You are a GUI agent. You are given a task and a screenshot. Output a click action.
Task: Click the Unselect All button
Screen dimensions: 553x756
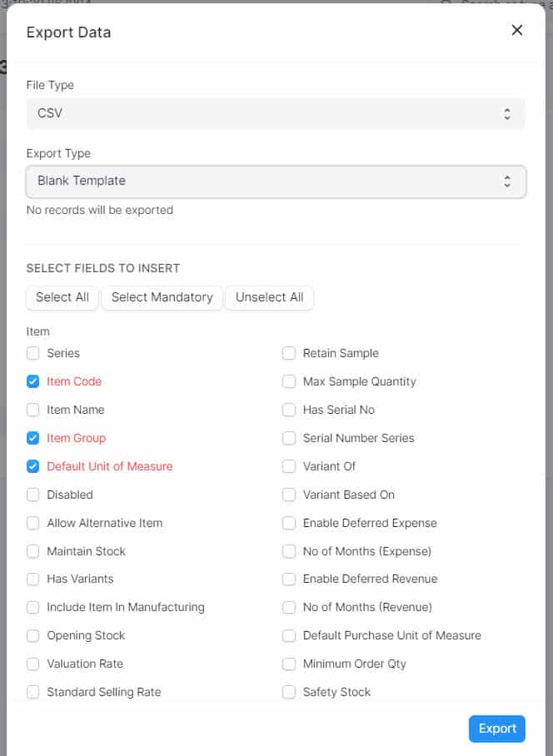[x=269, y=297]
